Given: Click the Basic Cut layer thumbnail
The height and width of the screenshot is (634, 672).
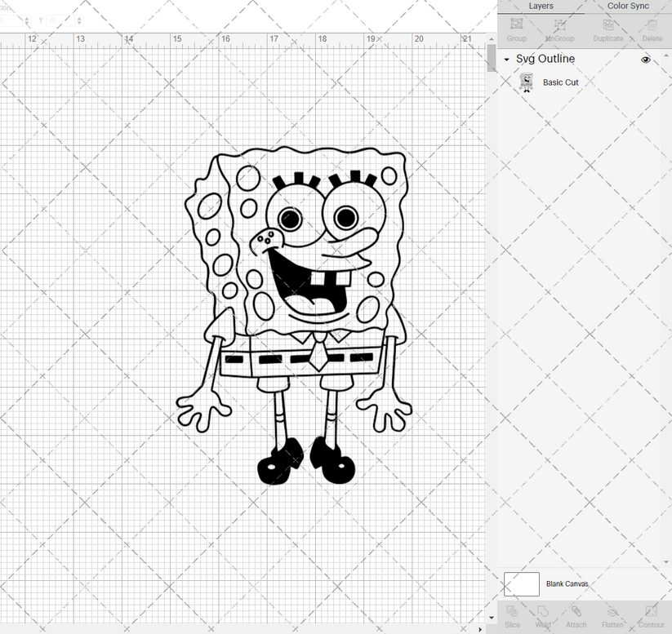Looking at the screenshot, I should coord(527,82).
